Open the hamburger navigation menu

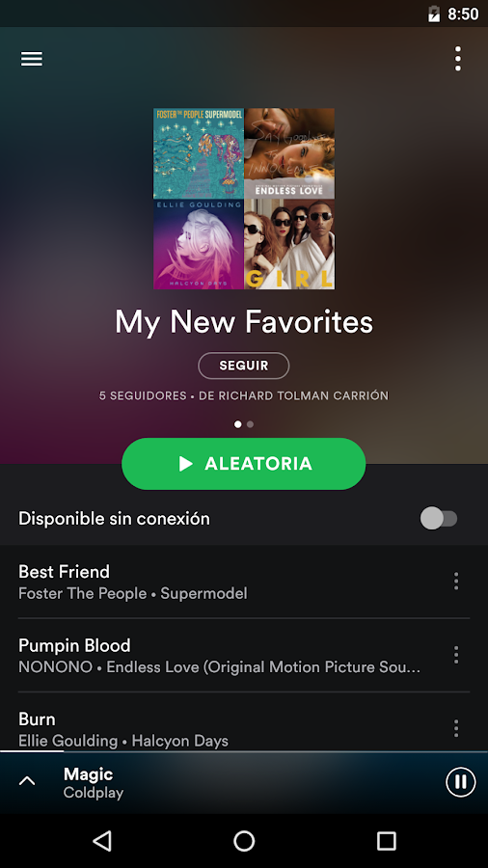[x=32, y=59]
